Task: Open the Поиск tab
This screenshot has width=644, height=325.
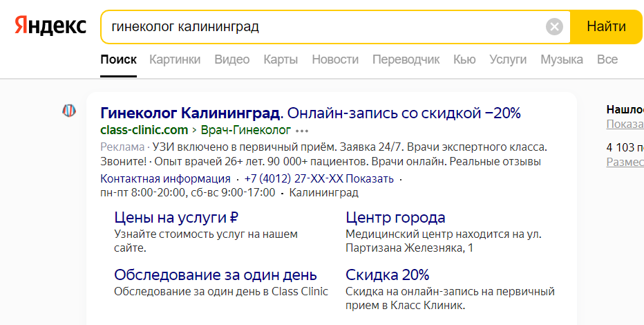Action: [x=118, y=59]
